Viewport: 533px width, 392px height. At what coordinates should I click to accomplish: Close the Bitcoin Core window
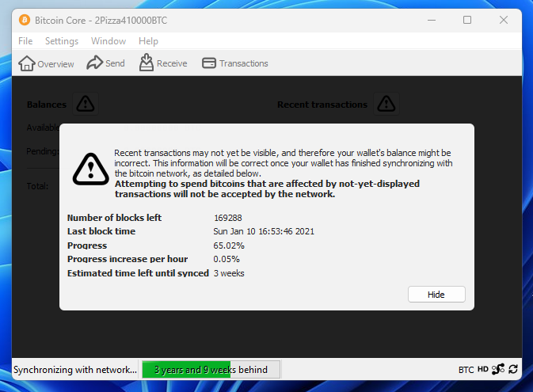(x=504, y=20)
